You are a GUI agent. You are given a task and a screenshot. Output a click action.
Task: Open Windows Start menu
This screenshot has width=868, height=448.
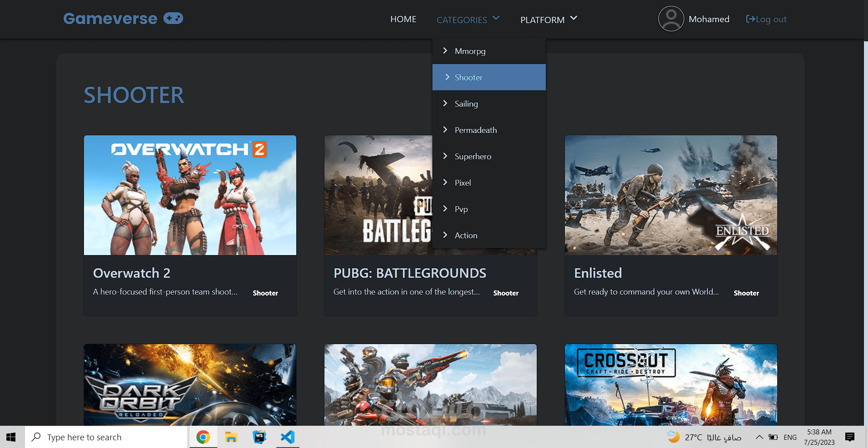[x=11, y=437]
